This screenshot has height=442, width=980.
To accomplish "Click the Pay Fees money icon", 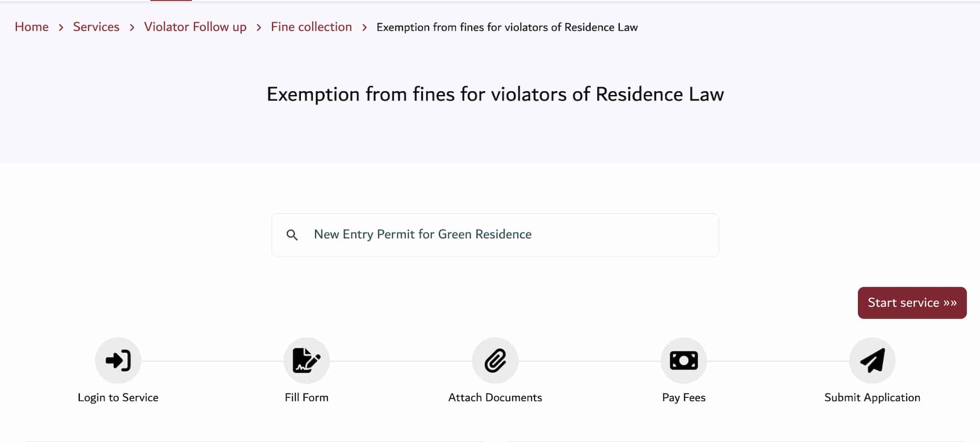I will point(684,360).
